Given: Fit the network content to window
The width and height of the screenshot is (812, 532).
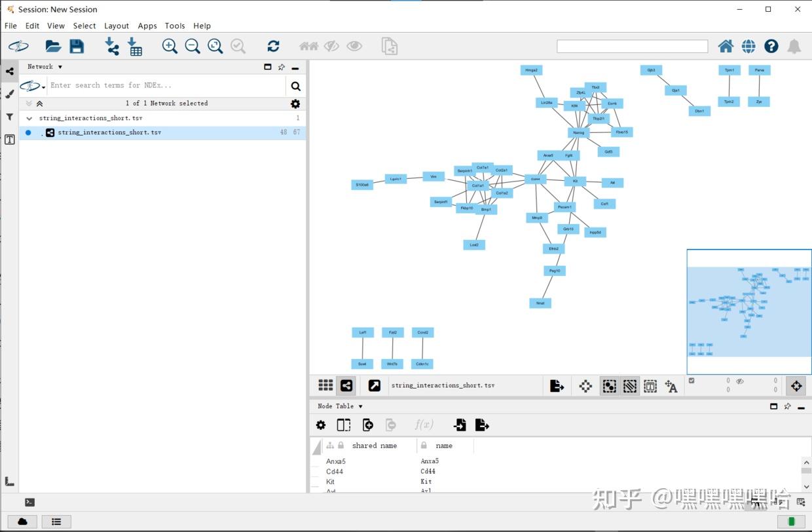Looking at the screenshot, I should [x=215, y=46].
